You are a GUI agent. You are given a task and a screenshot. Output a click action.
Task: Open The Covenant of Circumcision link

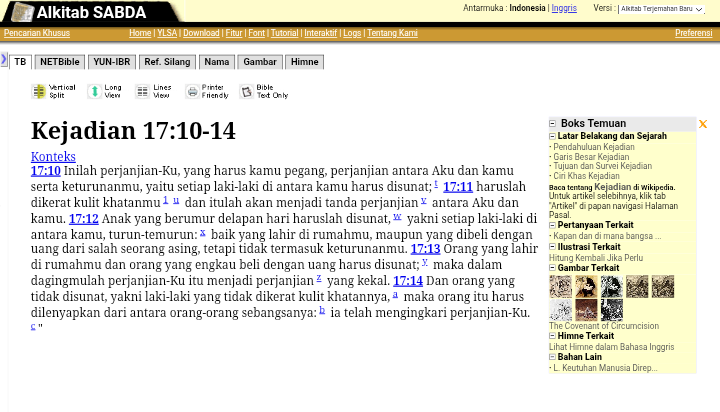click(x=604, y=326)
